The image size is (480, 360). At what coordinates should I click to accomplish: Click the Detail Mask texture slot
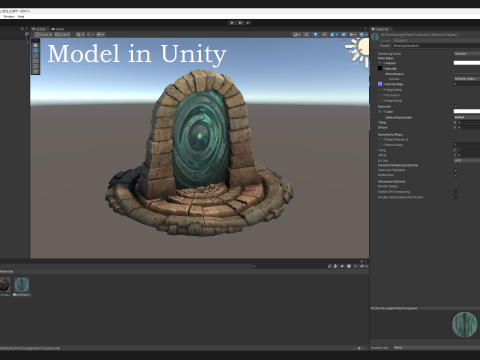[x=380, y=100]
